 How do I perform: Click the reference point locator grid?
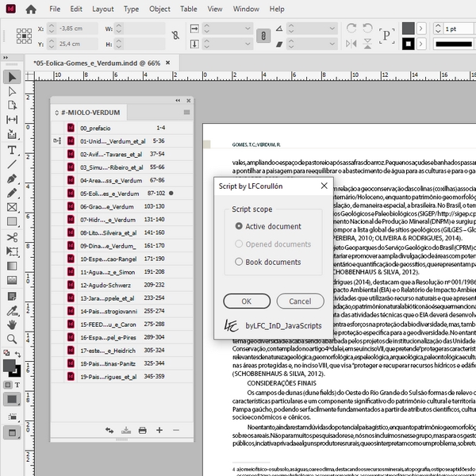[x=24, y=36]
